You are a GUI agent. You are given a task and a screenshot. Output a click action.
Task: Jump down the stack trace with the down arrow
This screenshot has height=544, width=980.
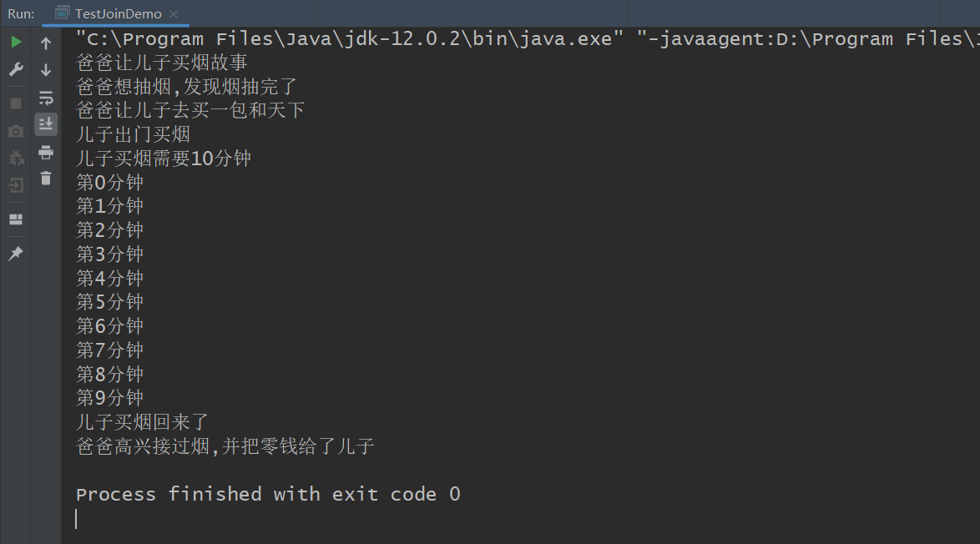46,71
